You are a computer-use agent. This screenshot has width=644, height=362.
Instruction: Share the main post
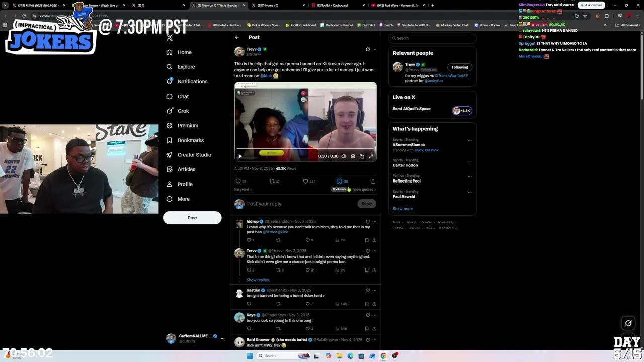pyautogui.click(x=373, y=182)
